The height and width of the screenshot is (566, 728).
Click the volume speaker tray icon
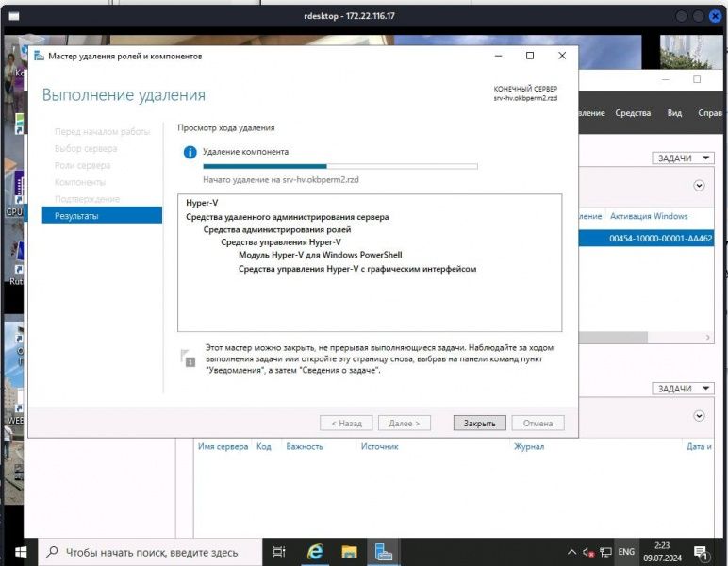tap(588, 552)
